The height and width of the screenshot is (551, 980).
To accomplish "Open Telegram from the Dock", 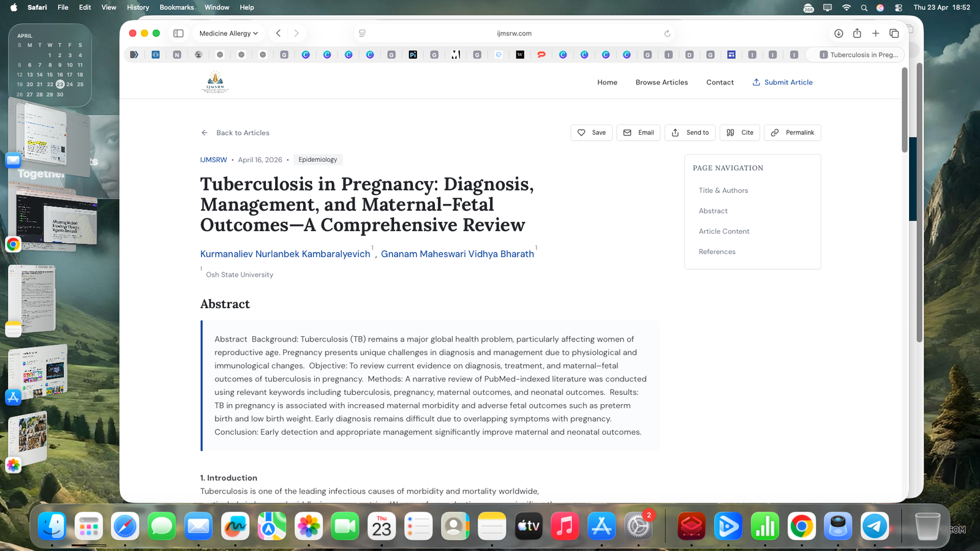I will pos(875,526).
